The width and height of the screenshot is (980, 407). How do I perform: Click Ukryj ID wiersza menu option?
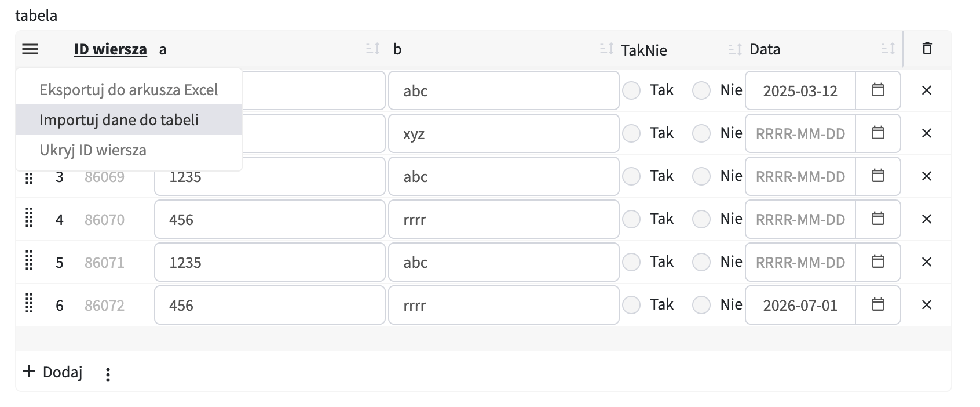coord(93,150)
